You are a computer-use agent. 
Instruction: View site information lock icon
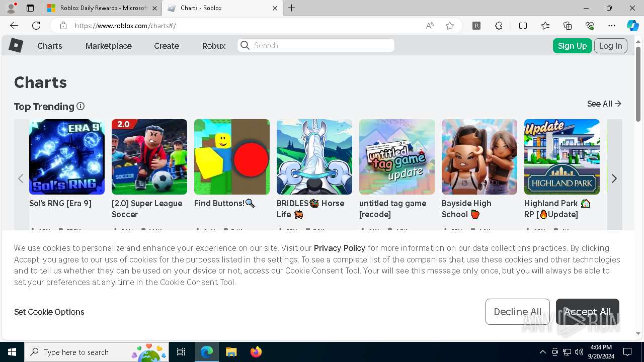(63, 26)
